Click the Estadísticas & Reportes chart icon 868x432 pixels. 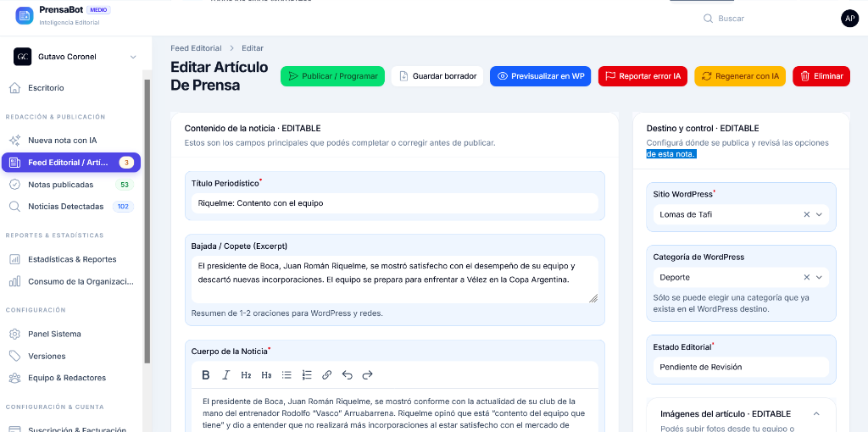(15, 259)
